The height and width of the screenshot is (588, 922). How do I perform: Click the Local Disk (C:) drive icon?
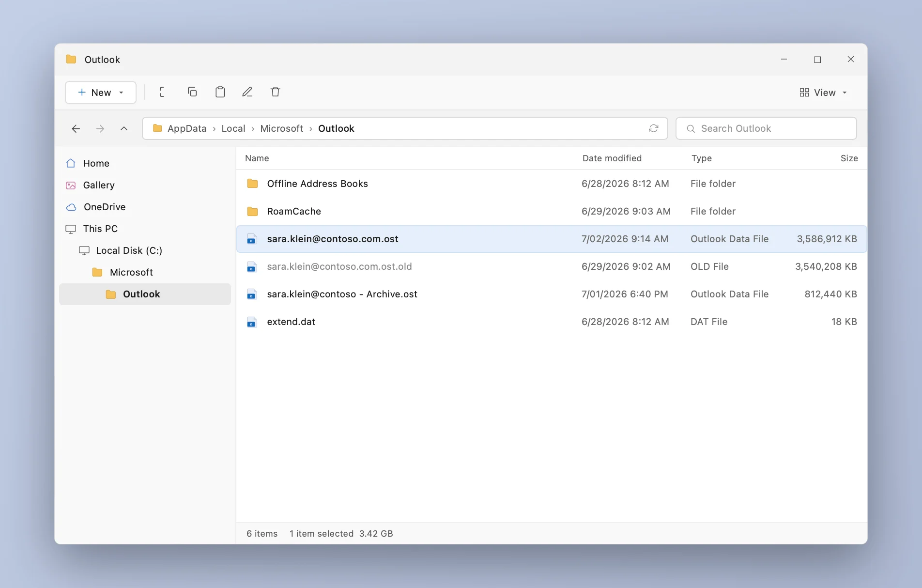84,250
